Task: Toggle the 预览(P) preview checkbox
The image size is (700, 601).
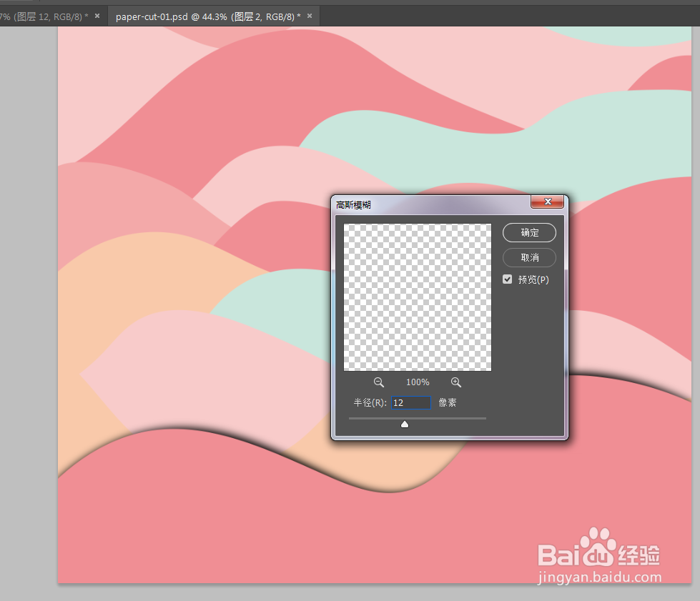Action: 507,279
